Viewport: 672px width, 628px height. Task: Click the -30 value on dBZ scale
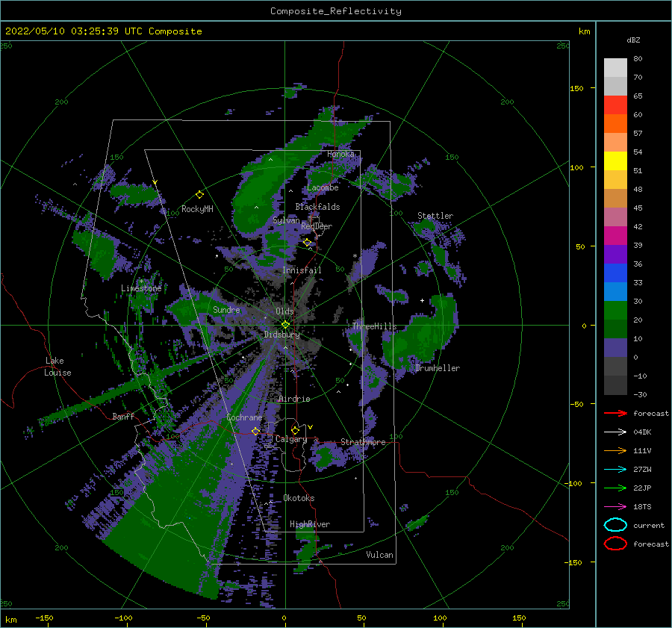point(640,395)
